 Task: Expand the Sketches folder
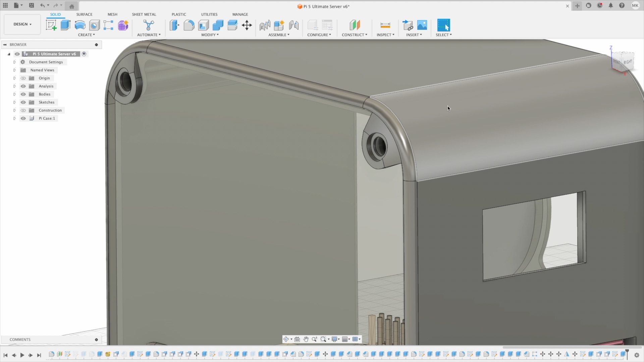click(14, 102)
